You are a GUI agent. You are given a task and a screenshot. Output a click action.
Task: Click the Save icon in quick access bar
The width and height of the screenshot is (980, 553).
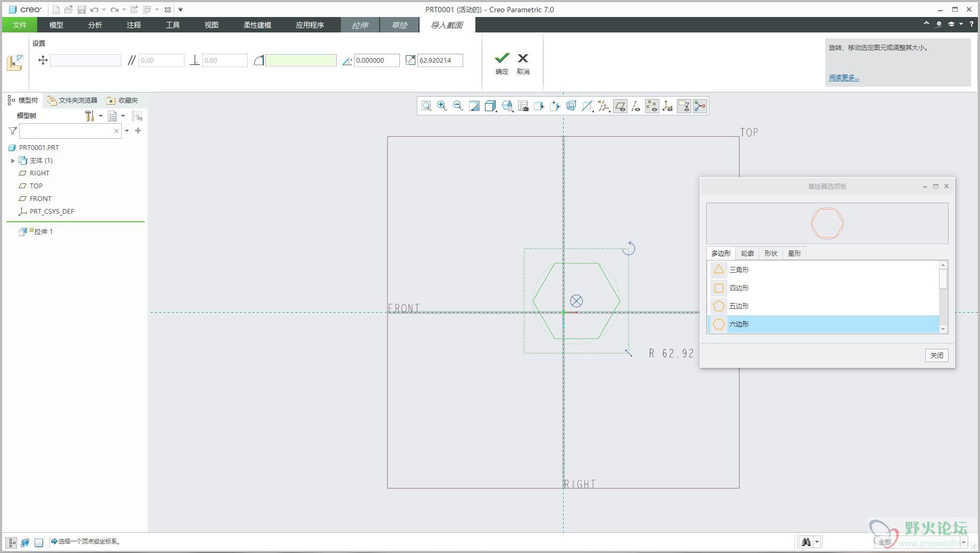(x=81, y=10)
